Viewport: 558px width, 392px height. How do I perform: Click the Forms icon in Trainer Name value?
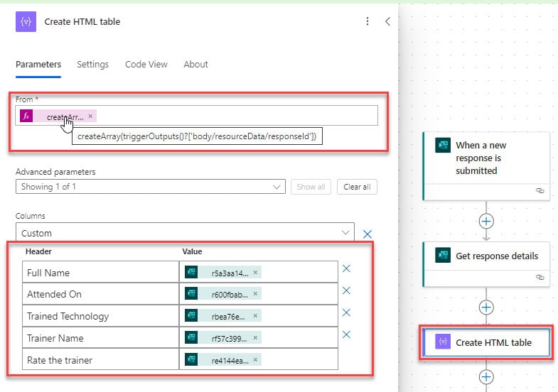click(x=191, y=337)
